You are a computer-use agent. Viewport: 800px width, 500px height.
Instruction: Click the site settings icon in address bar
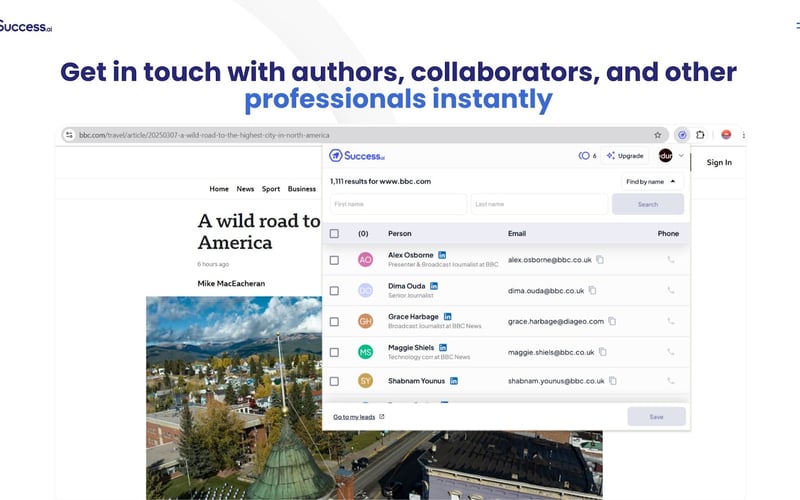coord(69,135)
